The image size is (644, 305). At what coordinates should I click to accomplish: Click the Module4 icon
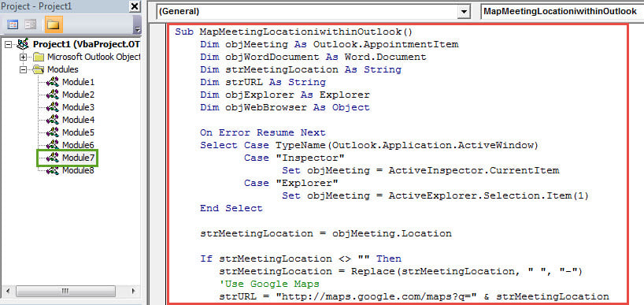(54, 120)
